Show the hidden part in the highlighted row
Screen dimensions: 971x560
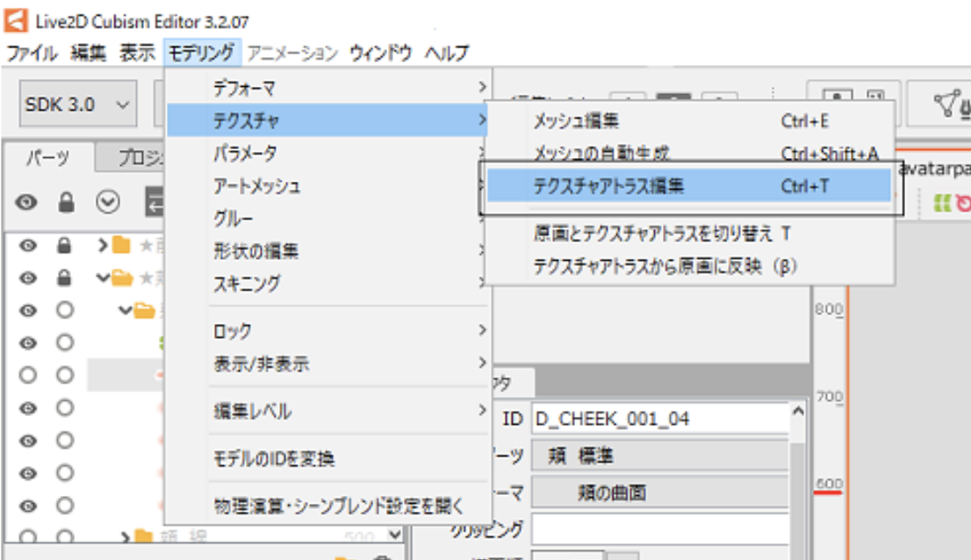[x=27, y=376]
